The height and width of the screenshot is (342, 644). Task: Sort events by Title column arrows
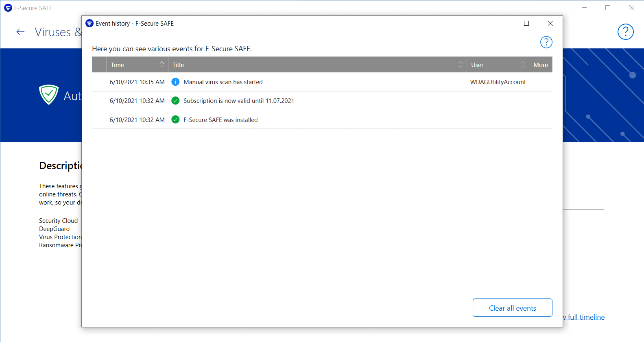pyautogui.click(x=461, y=64)
